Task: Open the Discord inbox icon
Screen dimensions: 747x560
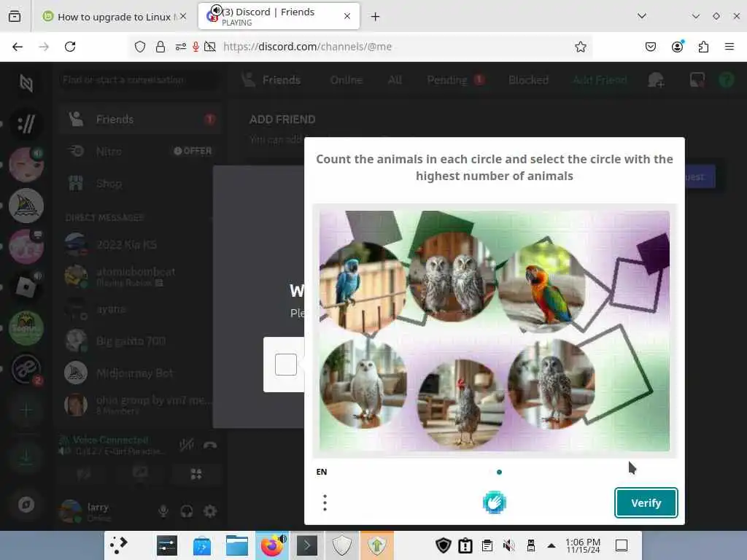Action: [697, 80]
